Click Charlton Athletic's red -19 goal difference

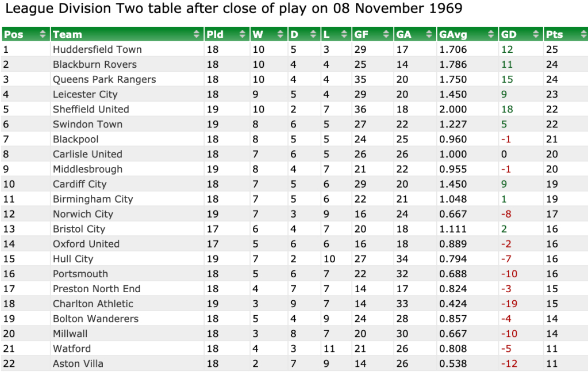click(509, 304)
